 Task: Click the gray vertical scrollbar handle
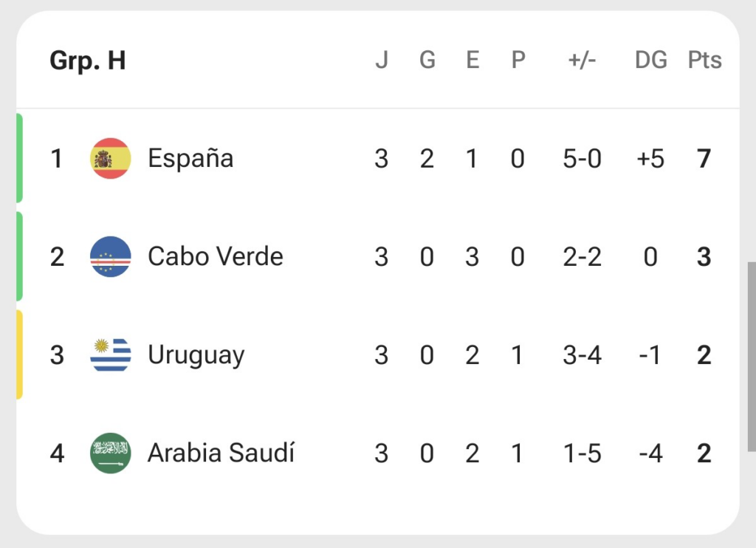pos(752,357)
